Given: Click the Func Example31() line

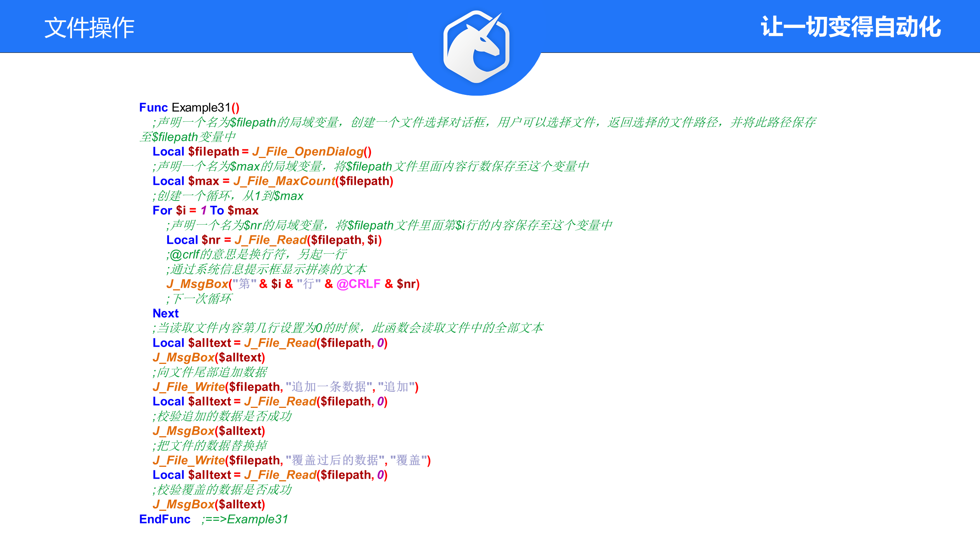Looking at the screenshot, I should click(x=189, y=108).
